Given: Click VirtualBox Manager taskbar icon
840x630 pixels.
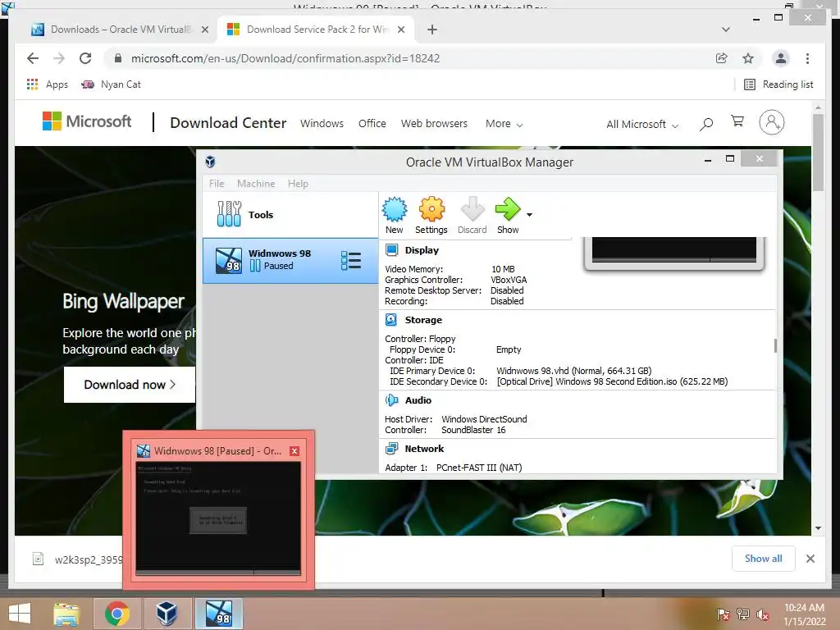Looking at the screenshot, I should pos(167,614).
